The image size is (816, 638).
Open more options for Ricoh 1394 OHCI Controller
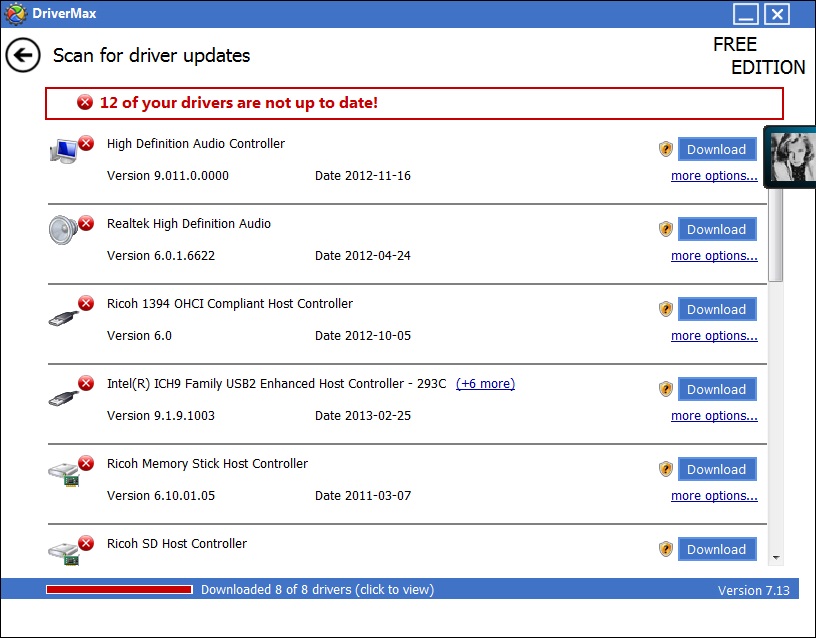[714, 336]
